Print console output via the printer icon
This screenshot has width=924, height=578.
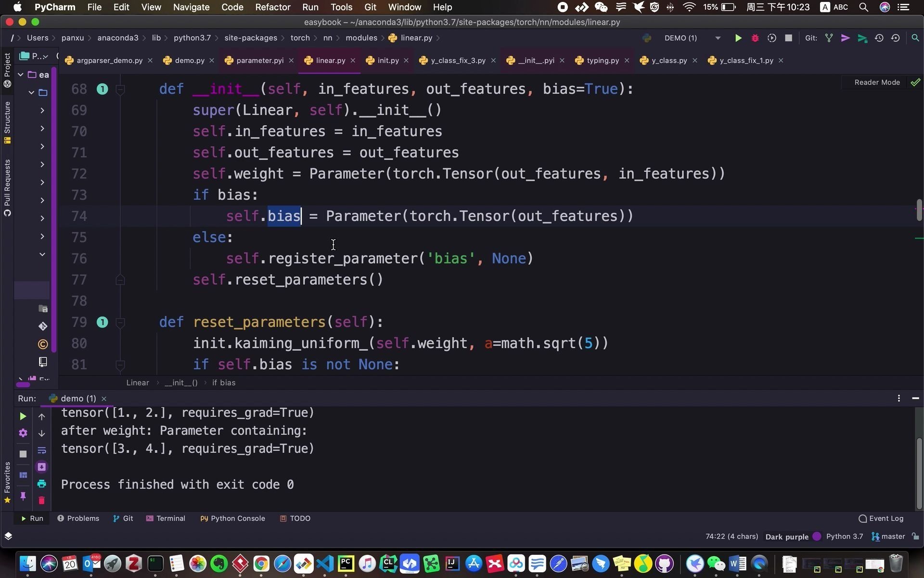[42, 484]
